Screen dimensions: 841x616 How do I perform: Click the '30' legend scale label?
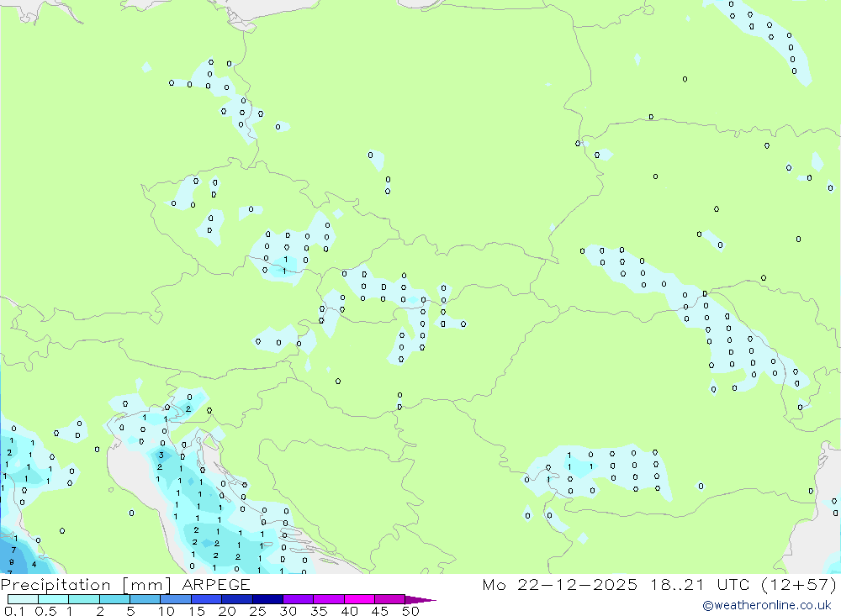[x=288, y=611]
